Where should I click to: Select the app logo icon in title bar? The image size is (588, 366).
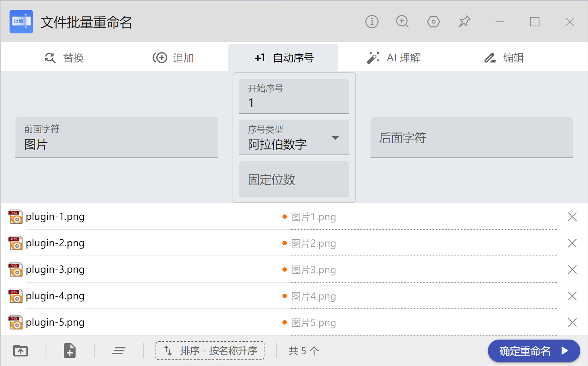tap(21, 22)
